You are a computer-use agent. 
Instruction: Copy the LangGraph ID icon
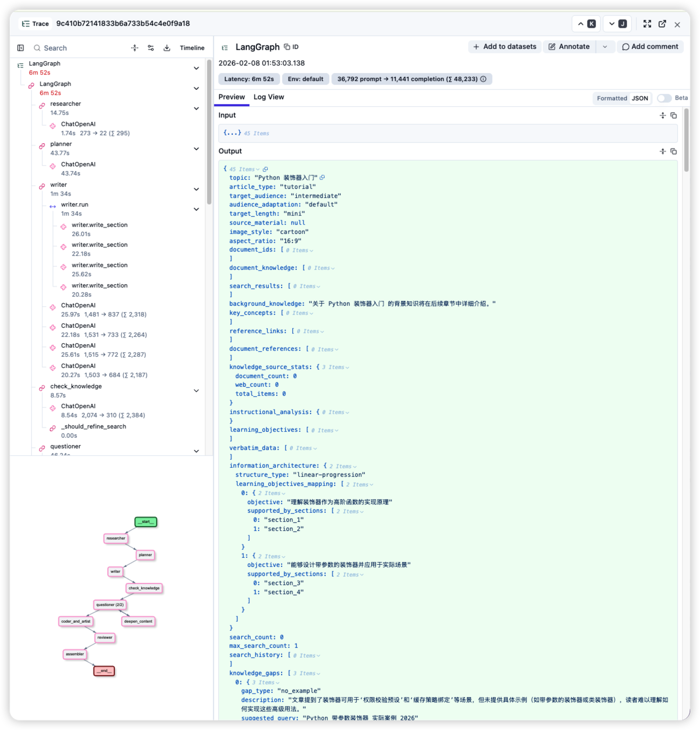pos(291,47)
